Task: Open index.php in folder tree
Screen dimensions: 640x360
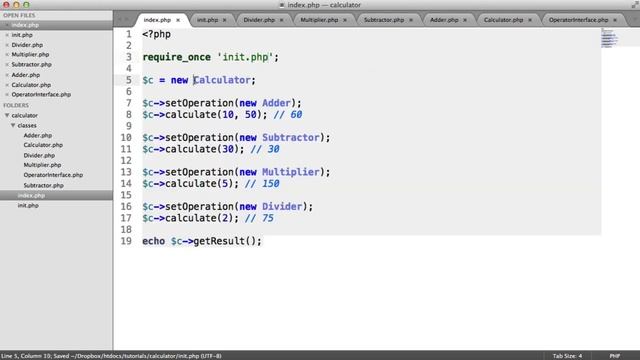Action: (x=31, y=196)
